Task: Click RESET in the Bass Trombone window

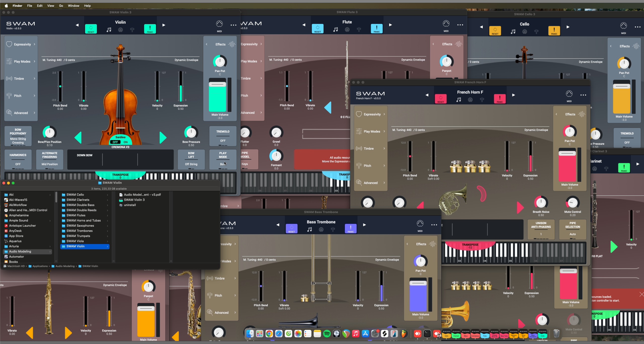Action: 292,229
